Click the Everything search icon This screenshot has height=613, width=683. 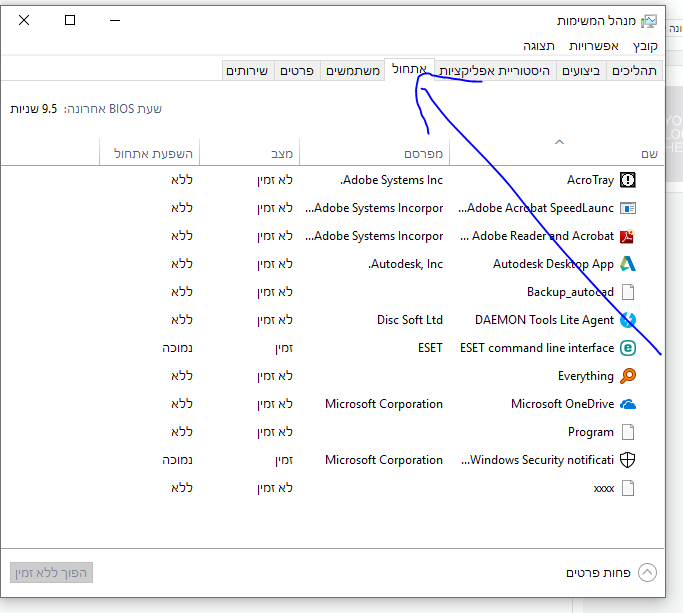[628, 376]
